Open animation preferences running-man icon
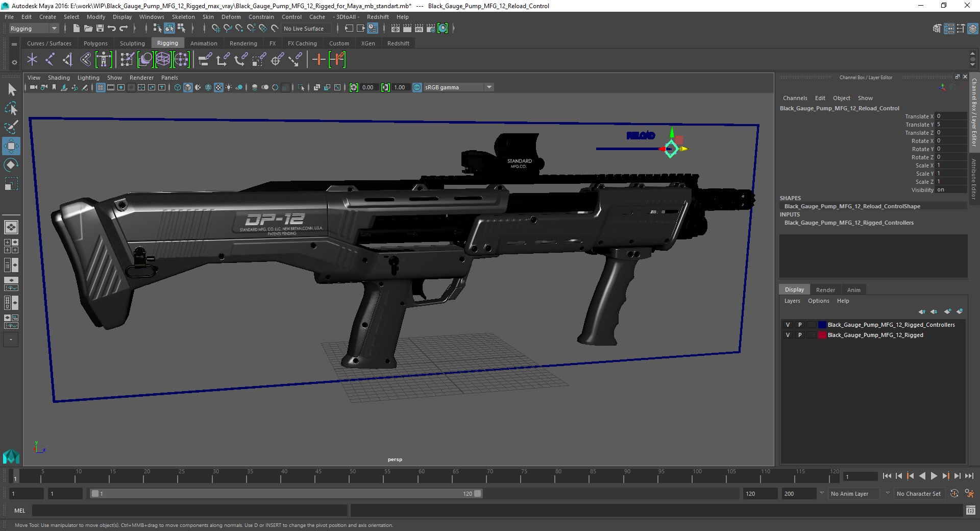The image size is (980, 531). click(x=969, y=494)
